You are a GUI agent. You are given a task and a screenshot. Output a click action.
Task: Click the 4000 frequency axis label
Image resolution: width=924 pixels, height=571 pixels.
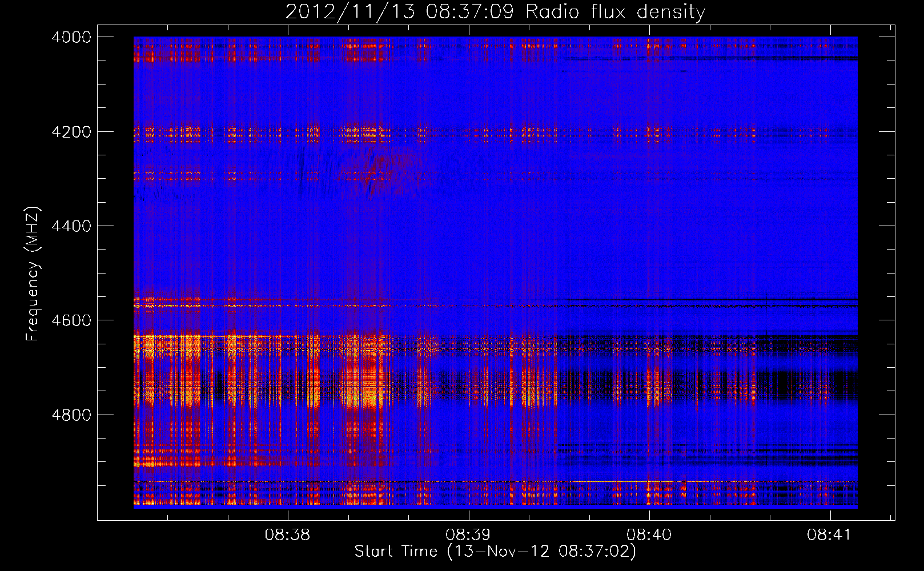point(71,37)
